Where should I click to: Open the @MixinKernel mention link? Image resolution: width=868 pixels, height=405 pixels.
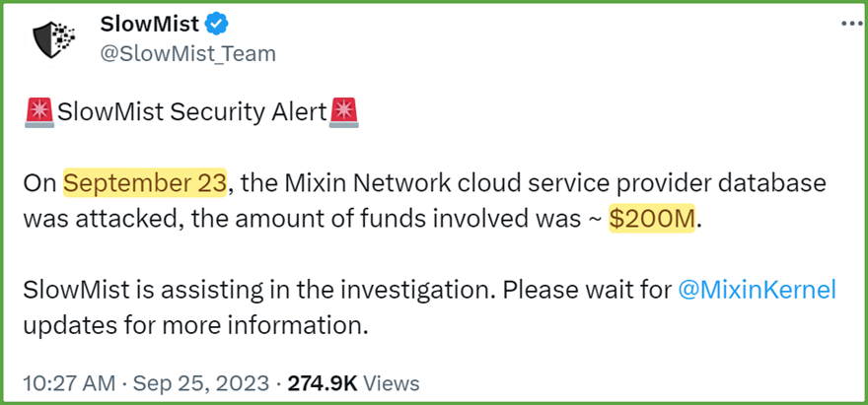click(x=757, y=291)
